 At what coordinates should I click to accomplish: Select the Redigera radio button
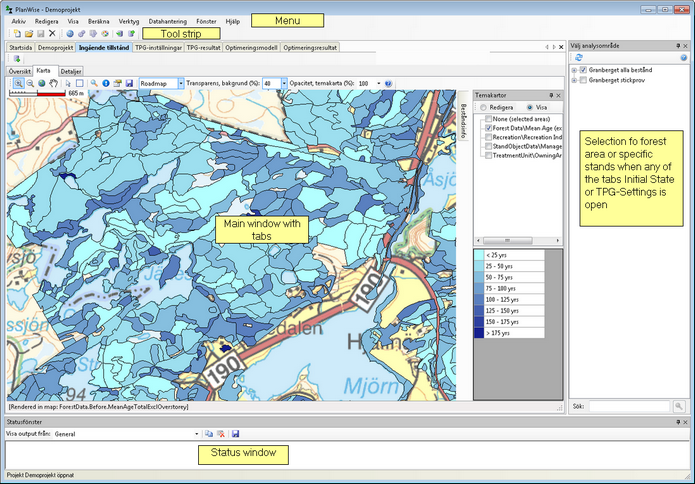(483, 107)
